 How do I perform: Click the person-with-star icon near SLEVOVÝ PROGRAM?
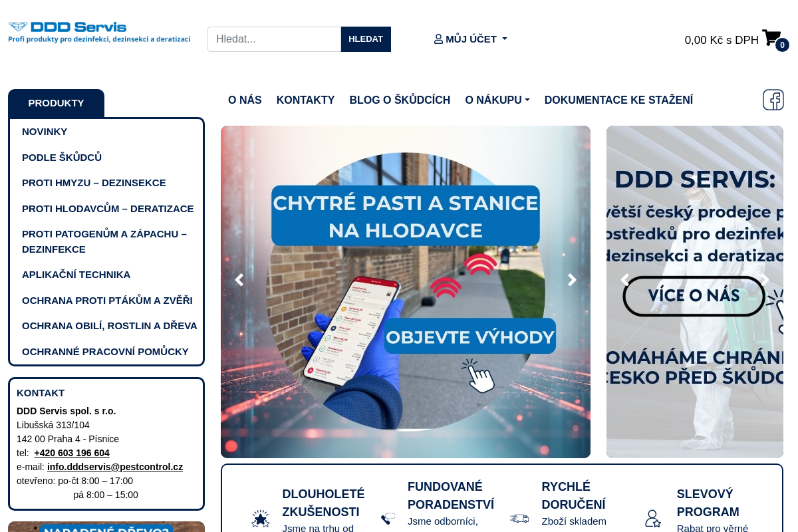tap(653, 518)
